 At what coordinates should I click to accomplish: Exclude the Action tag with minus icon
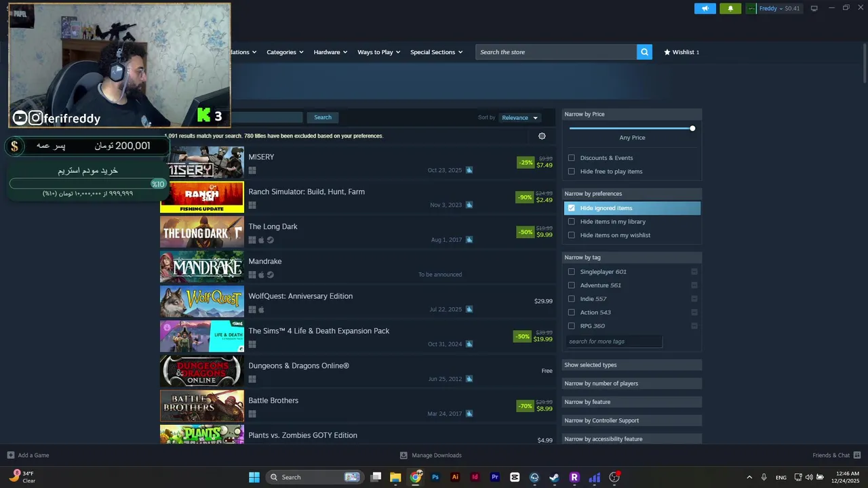click(x=694, y=312)
